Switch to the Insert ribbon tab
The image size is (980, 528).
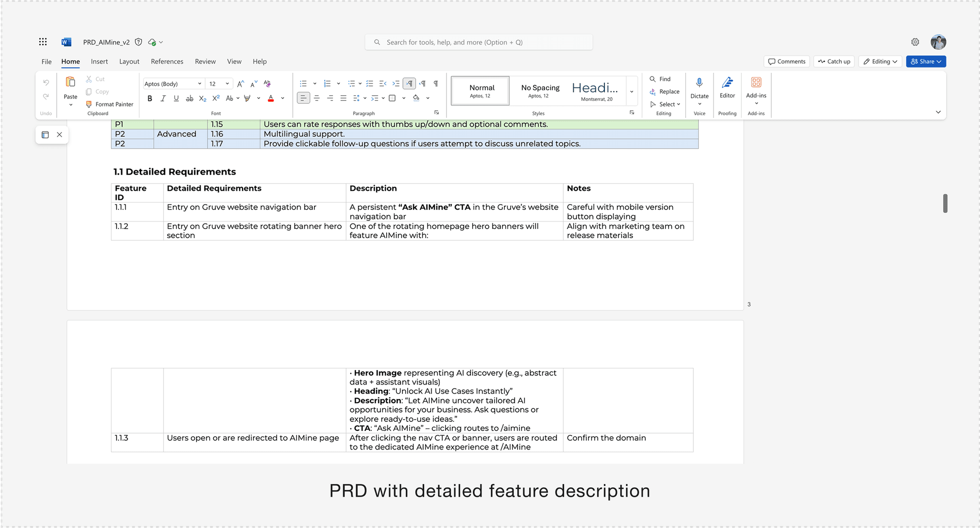click(x=100, y=62)
